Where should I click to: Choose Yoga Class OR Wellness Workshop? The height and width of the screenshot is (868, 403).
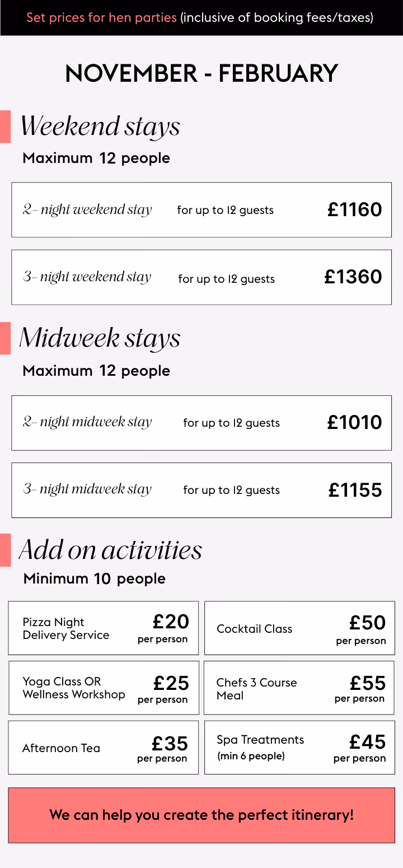[104, 688]
